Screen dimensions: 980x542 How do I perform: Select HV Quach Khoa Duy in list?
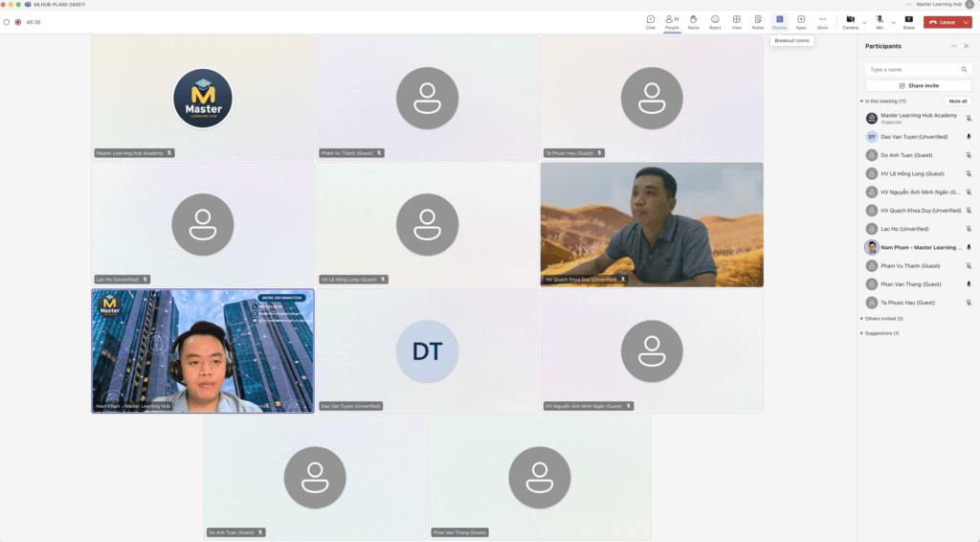[x=918, y=211]
